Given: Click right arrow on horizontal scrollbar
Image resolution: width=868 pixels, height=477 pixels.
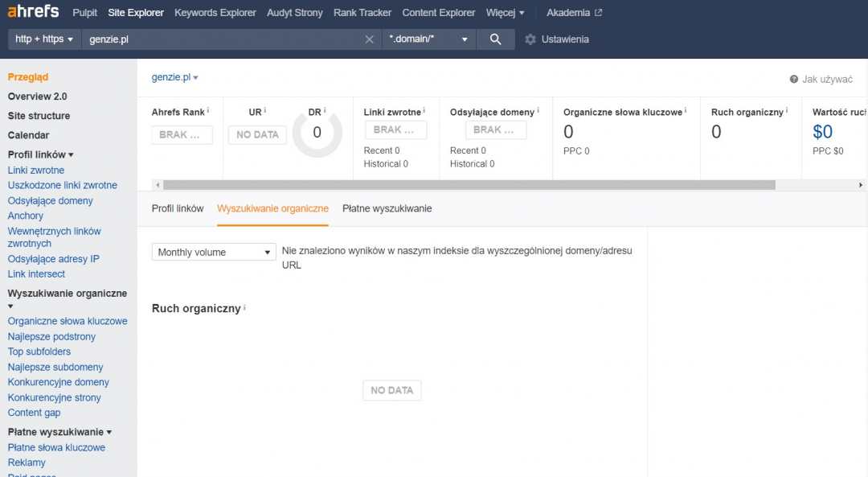Looking at the screenshot, I should pyautogui.click(x=861, y=185).
